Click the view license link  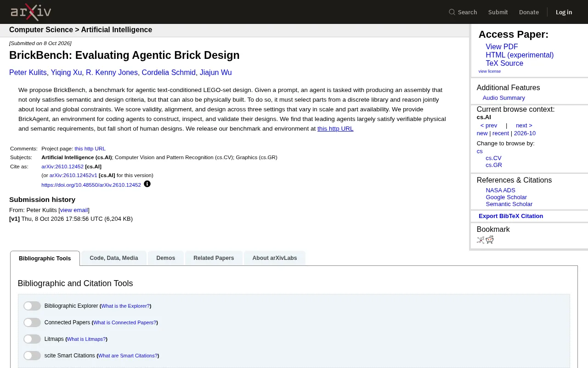point(490,71)
